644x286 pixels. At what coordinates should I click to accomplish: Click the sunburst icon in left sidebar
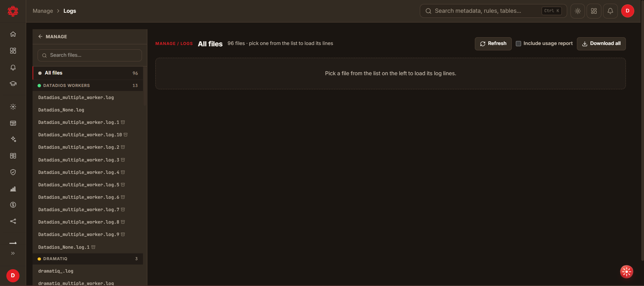click(13, 107)
